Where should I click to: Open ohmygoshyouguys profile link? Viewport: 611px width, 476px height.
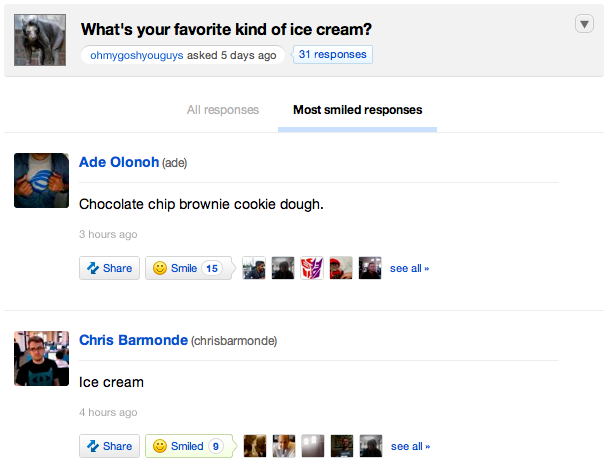coord(137,55)
